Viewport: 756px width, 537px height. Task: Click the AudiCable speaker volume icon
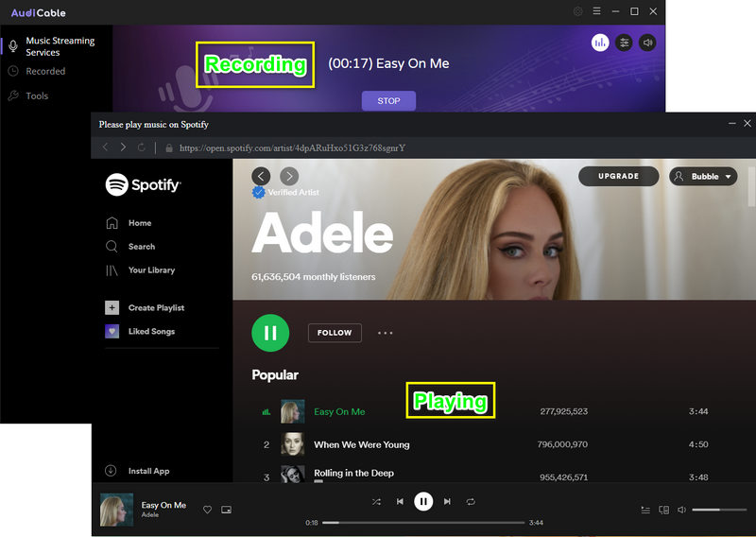pyautogui.click(x=647, y=43)
